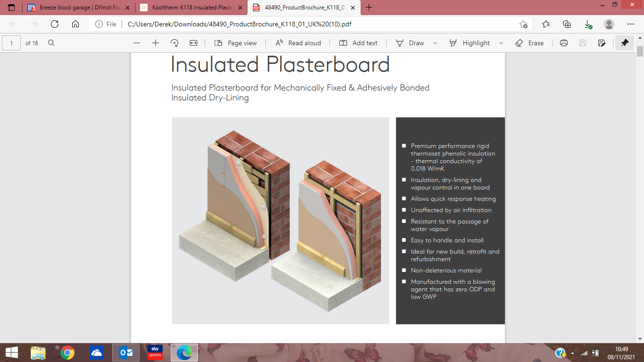Open Outlook from the taskbar
Viewport: 644px width, 362px height.
coord(125,352)
